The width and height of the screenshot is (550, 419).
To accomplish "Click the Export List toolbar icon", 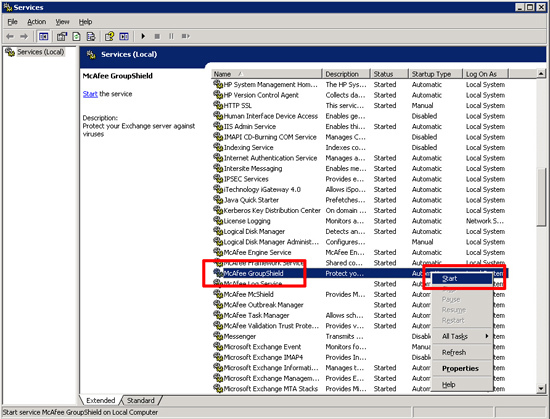I will (90, 36).
